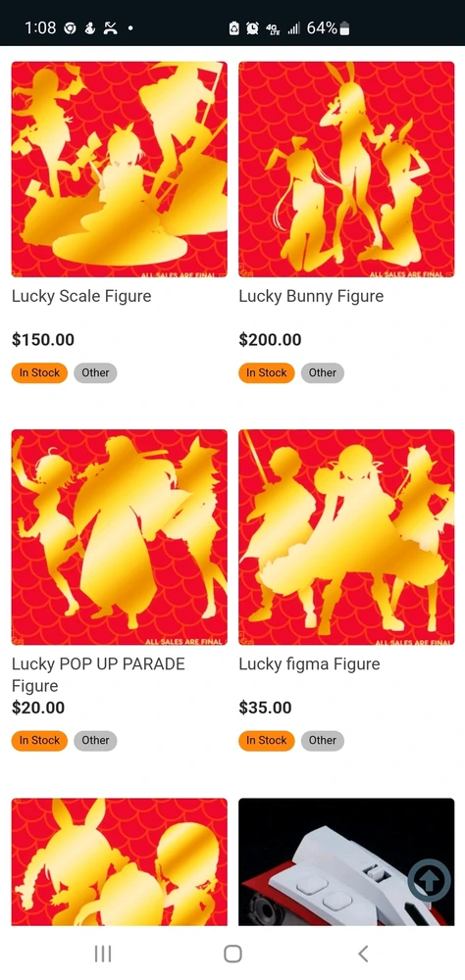Tap the scroll-to-top arrow button
Viewport: 465px width, 980px height.
[430, 879]
